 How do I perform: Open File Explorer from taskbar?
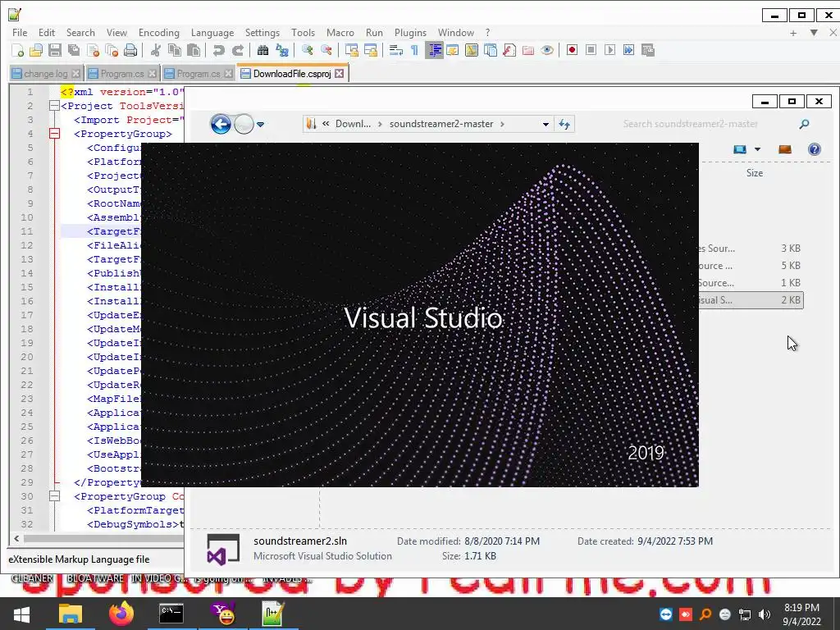[71, 614]
